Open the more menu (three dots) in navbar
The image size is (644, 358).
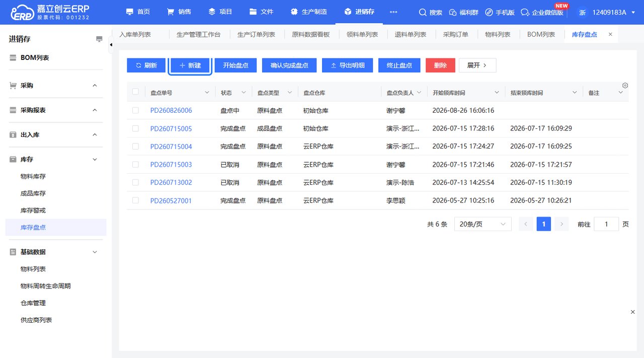coord(393,12)
